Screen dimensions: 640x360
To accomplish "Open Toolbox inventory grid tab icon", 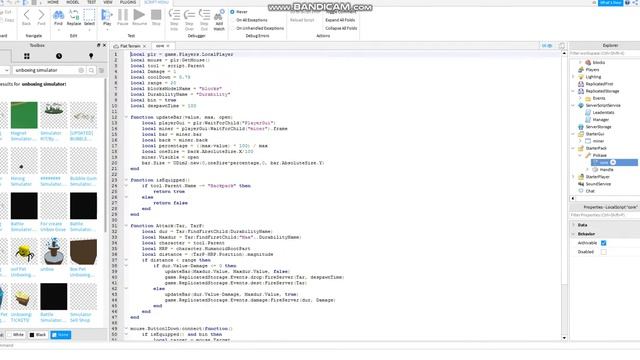I will click(x=27, y=56).
